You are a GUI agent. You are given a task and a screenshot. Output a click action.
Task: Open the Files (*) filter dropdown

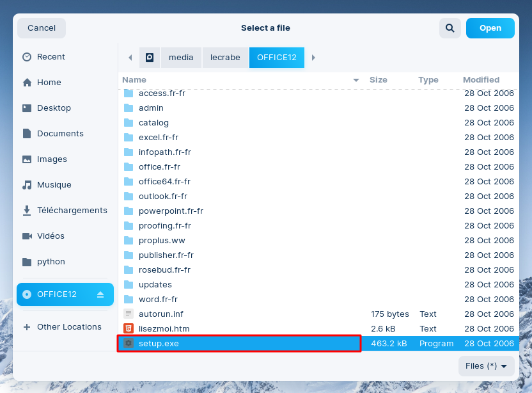click(x=486, y=366)
